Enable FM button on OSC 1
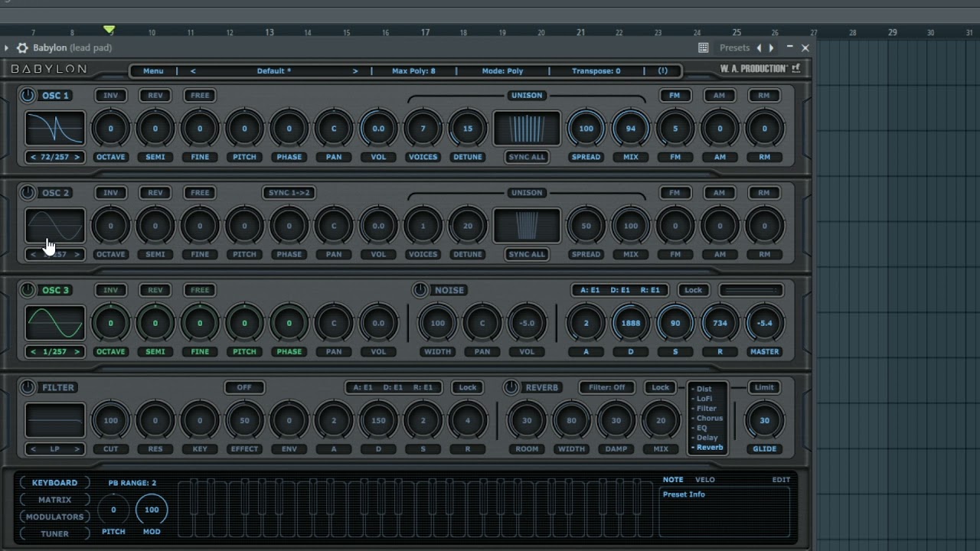980x551 pixels. (675, 95)
